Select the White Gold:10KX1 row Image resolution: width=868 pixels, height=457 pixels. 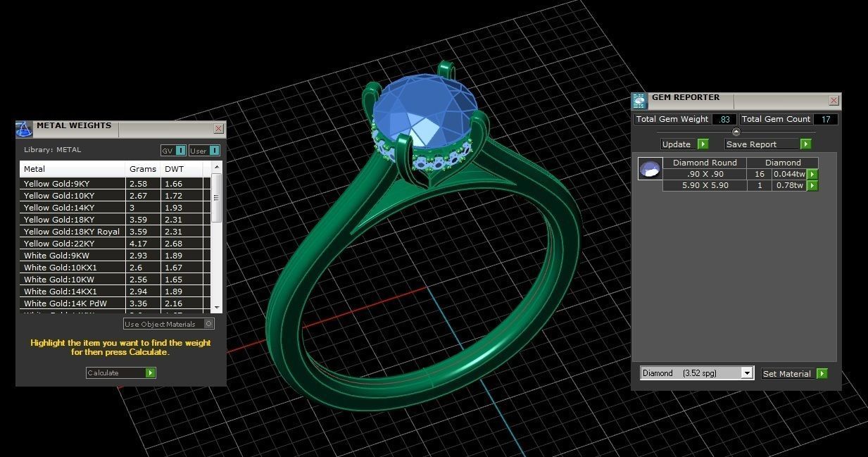(x=115, y=268)
